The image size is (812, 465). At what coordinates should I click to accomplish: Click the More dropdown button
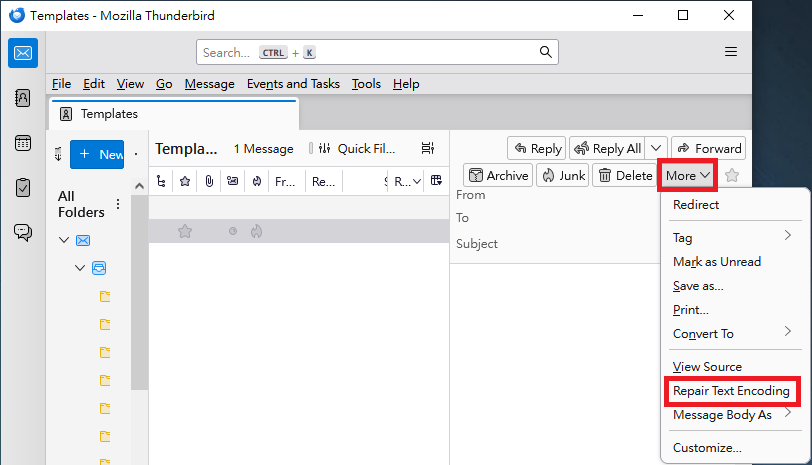click(x=687, y=176)
